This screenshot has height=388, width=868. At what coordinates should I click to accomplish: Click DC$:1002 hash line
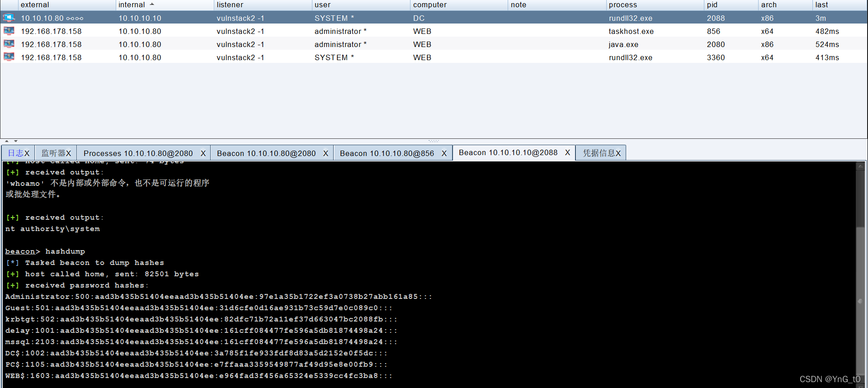click(197, 353)
